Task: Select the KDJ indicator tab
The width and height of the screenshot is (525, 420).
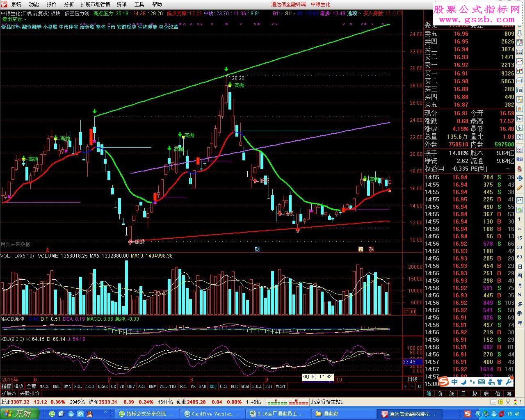Action: pyautogui.click(x=213, y=386)
